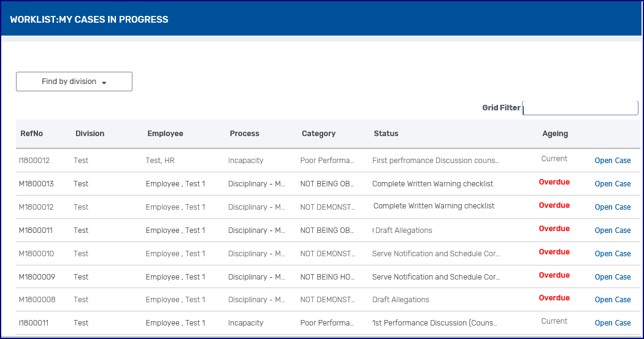644x339 pixels.
Task: Click '1st Performance Discussion' status cell
Action: coord(434,324)
